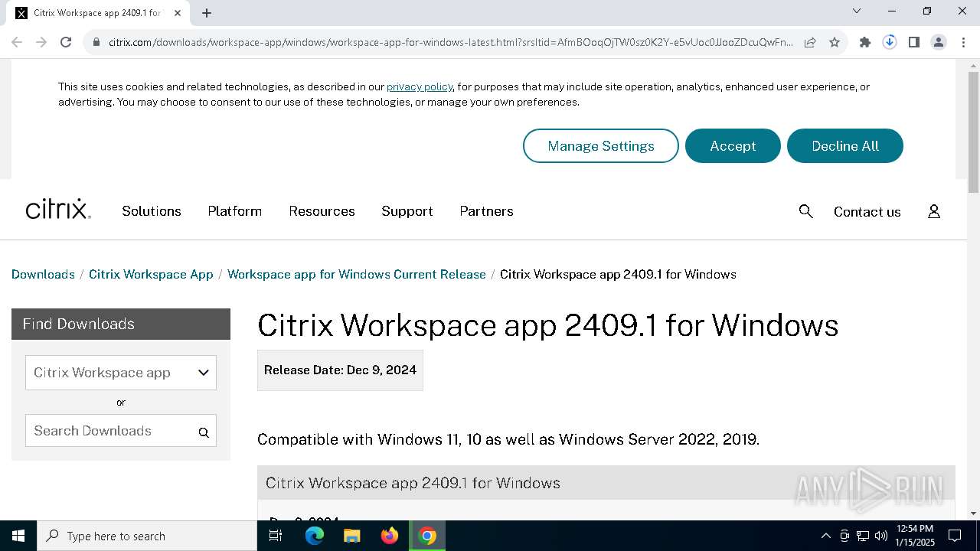Image resolution: width=980 pixels, height=551 pixels.
Task: Open the notification center icon
Action: point(955,536)
